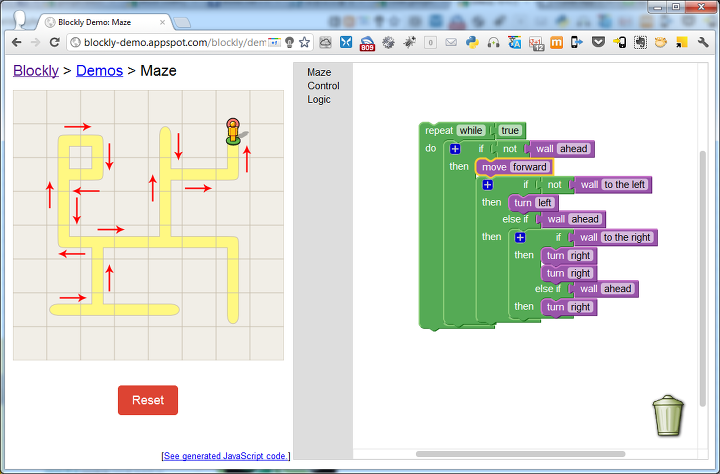Open the counter extension showing 0
The width and height of the screenshot is (720, 474).
(x=430, y=43)
